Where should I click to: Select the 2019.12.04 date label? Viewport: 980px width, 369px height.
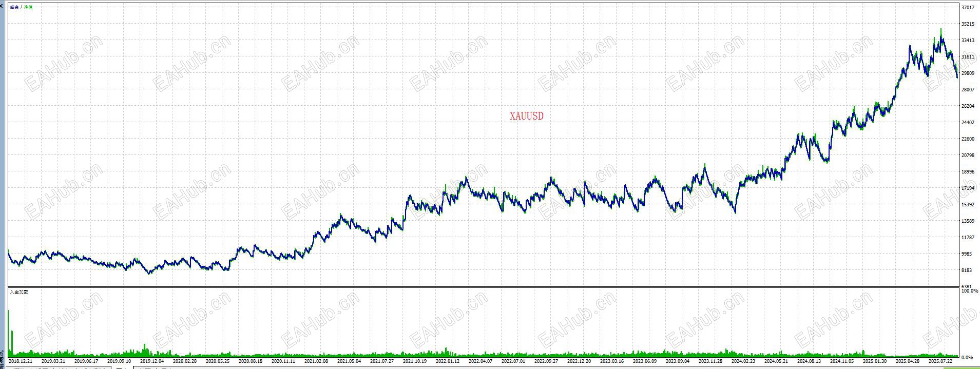point(152,361)
